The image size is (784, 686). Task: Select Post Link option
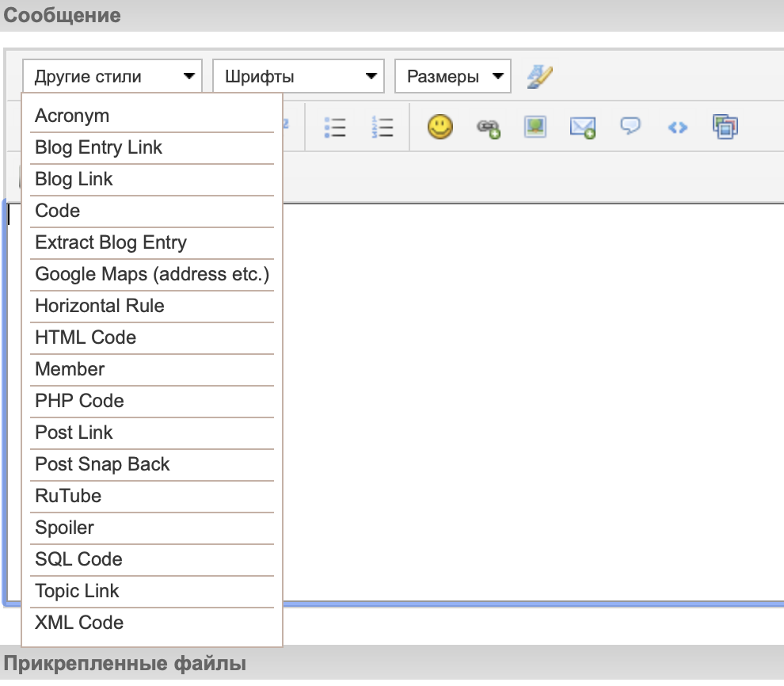(152, 433)
